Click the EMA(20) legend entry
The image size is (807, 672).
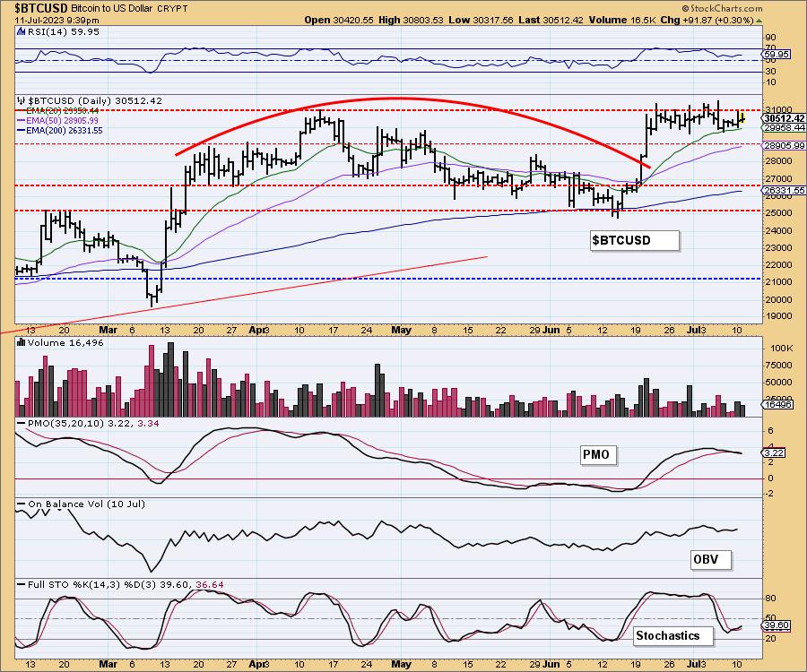point(58,110)
